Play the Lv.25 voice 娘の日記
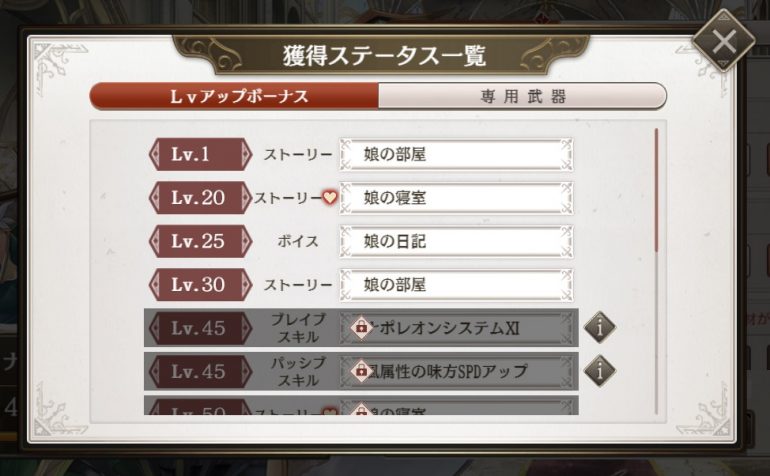Viewport: 770px width, 476px height. (457, 241)
